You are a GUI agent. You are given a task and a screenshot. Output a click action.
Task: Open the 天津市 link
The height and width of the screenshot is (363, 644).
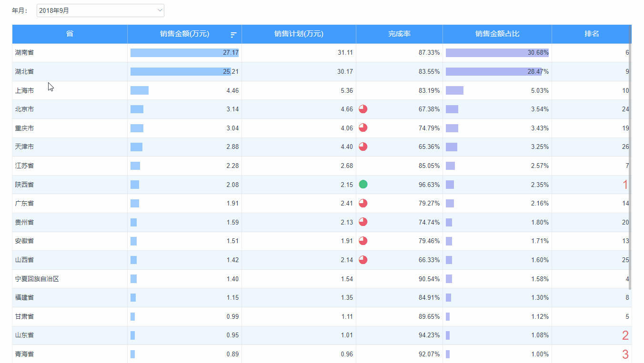24,147
